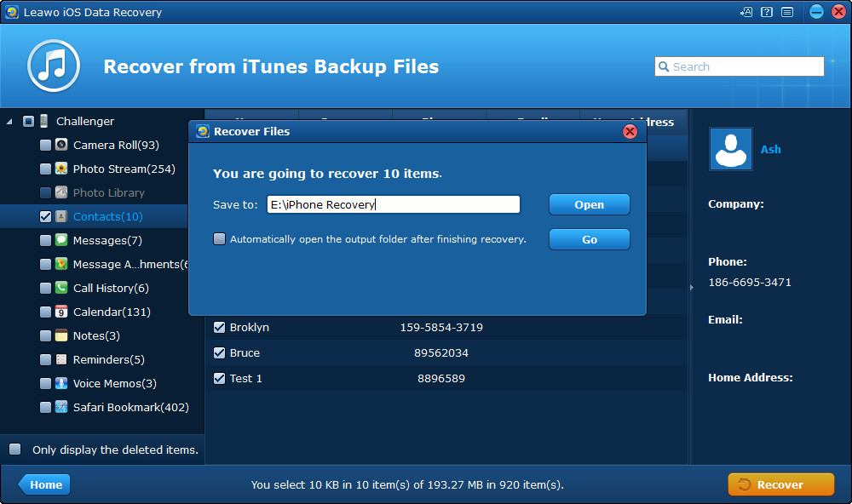The height and width of the screenshot is (504, 852).
Task: Uncheck the Bruce contact checkbox
Action: 219,352
